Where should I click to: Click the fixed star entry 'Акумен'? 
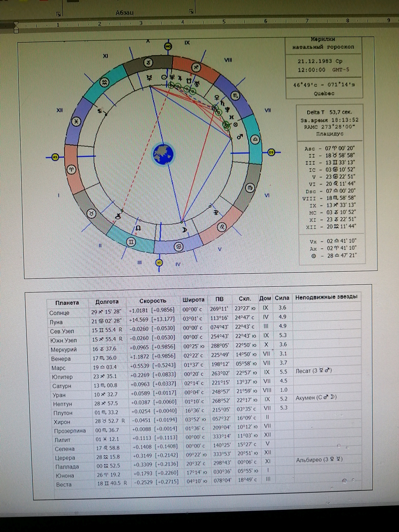click(x=316, y=398)
